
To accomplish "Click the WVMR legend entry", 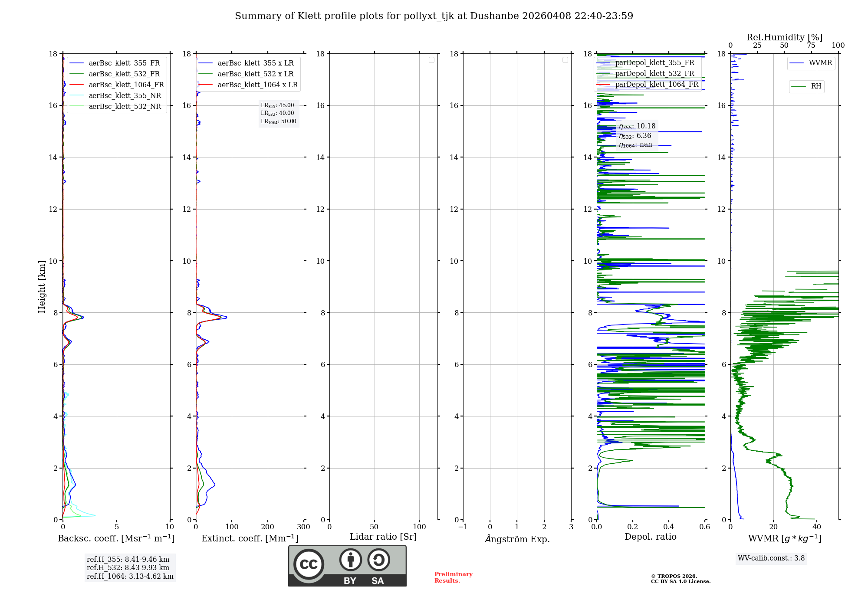I will point(820,63).
